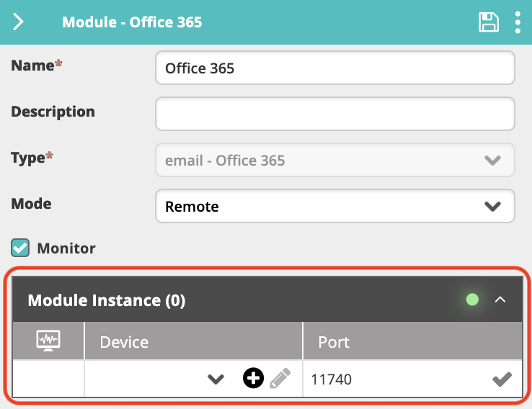Click the right chevron panel arrow

click(18, 22)
